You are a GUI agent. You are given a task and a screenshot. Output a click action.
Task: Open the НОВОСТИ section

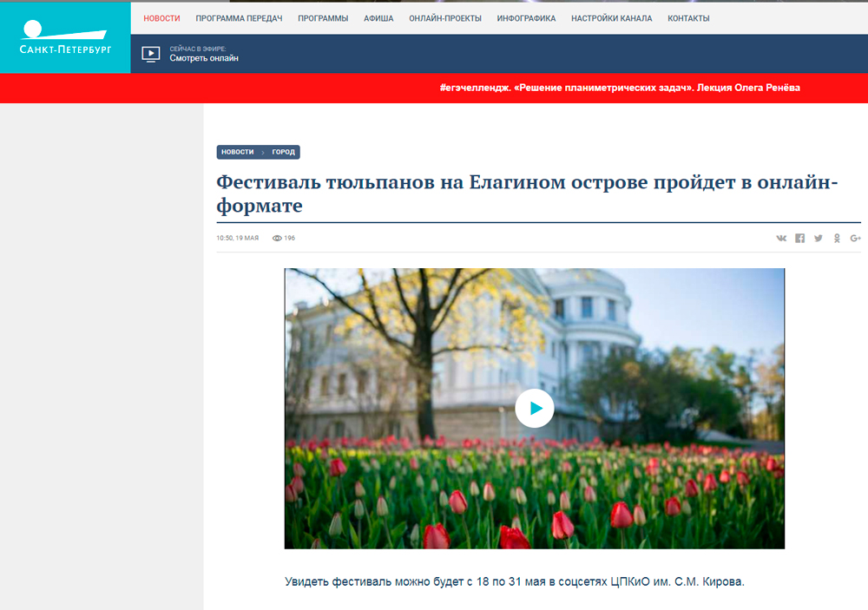point(161,16)
